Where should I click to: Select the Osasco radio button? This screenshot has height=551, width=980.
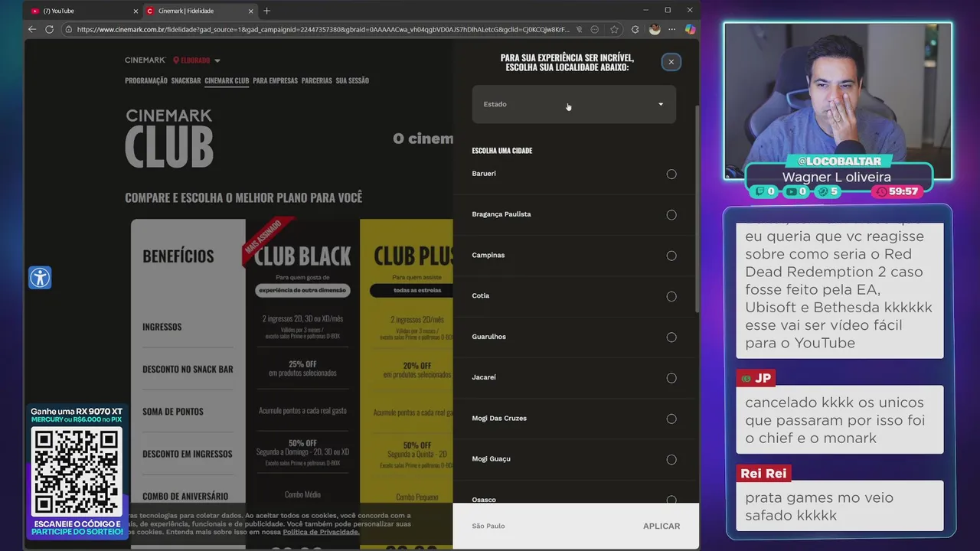[671, 500]
